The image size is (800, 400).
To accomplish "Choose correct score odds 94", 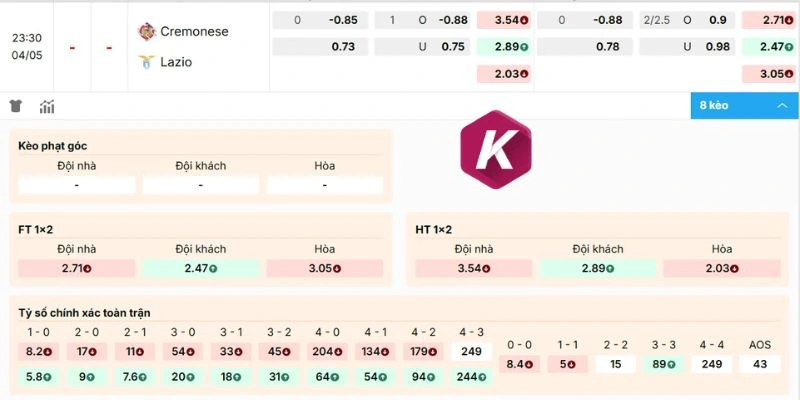I will (423, 377).
